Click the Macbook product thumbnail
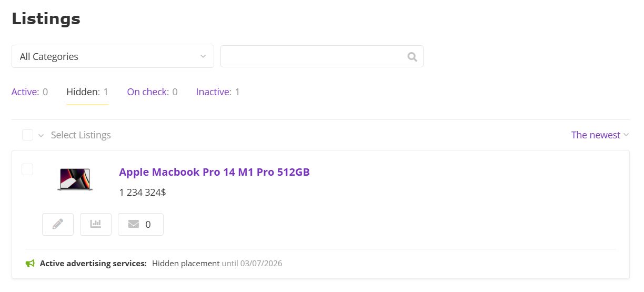This screenshot has width=644, height=292. click(x=75, y=179)
